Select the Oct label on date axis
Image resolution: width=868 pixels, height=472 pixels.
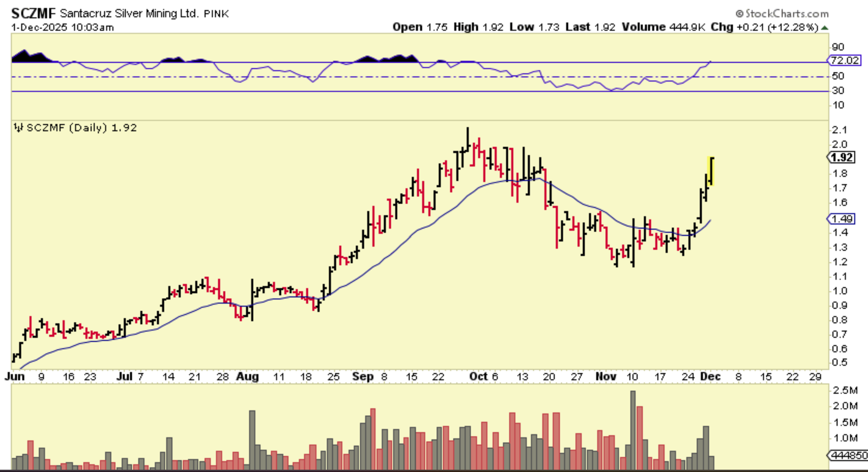tap(478, 376)
